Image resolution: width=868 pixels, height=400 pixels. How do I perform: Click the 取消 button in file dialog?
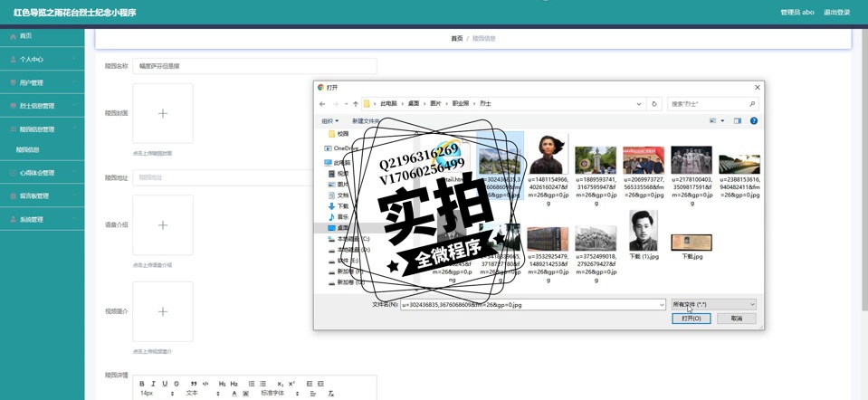(737, 319)
